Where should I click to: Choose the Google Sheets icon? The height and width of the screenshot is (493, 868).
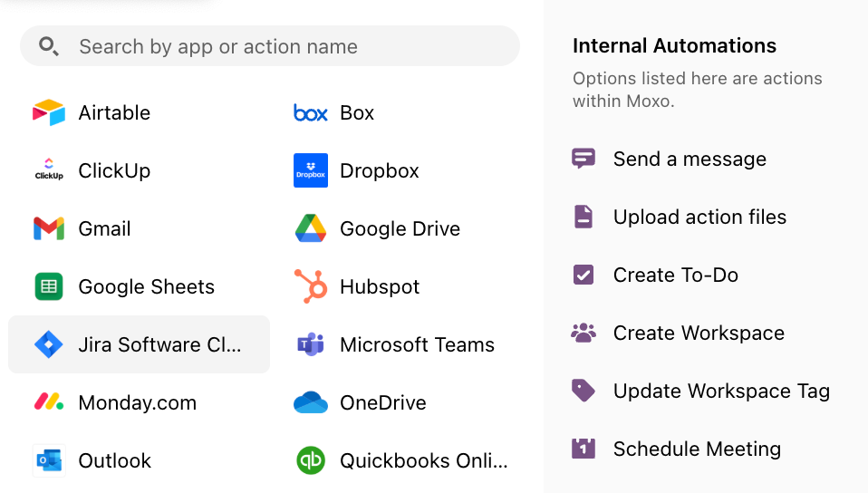[x=49, y=286]
